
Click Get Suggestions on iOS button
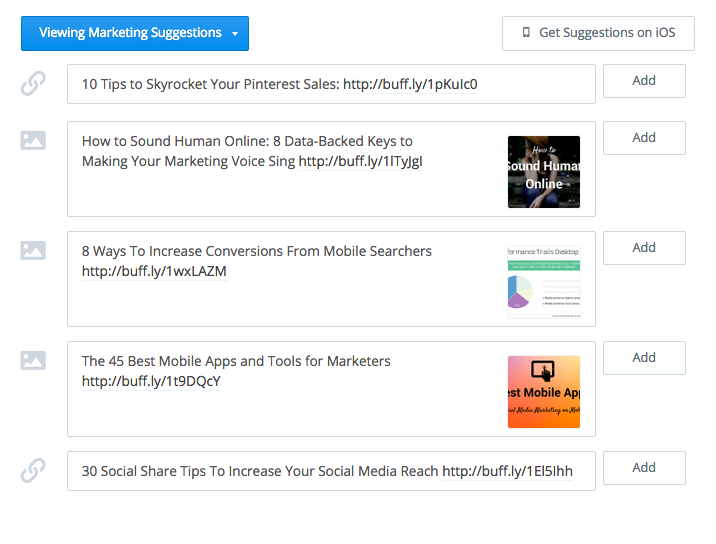coord(598,33)
